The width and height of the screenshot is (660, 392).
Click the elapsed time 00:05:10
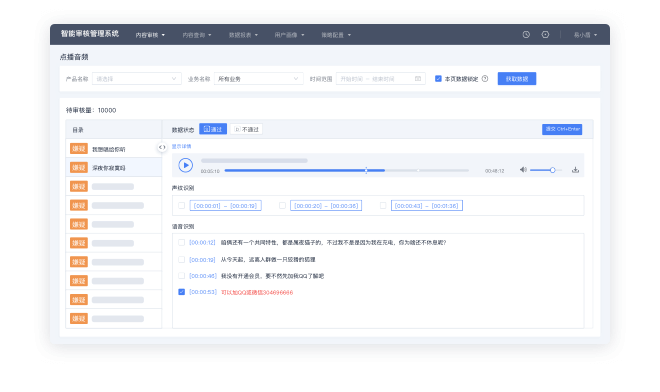coord(210,171)
